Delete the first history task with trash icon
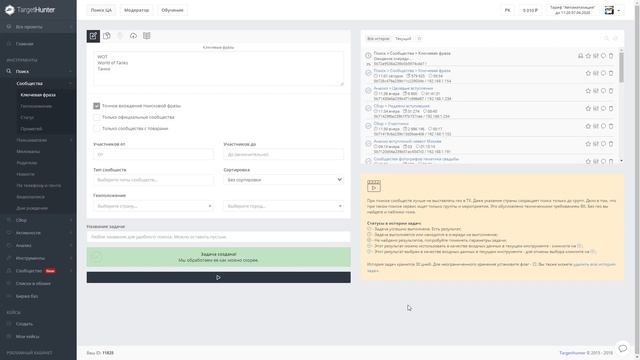Viewport: 640px width, 360px height. (611, 56)
